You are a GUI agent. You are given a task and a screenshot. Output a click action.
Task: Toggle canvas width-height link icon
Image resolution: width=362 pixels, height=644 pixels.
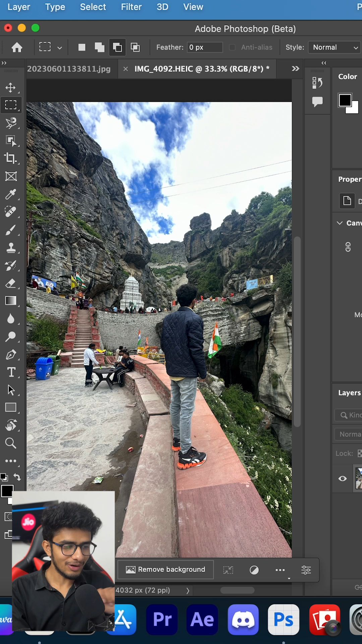pyautogui.click(x=348, y=247)
